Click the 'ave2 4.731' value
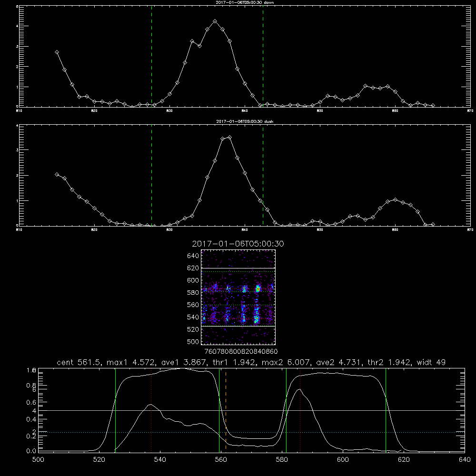This screenshot has width=476, height=476. pyautogui.click(x=339, y=362)
